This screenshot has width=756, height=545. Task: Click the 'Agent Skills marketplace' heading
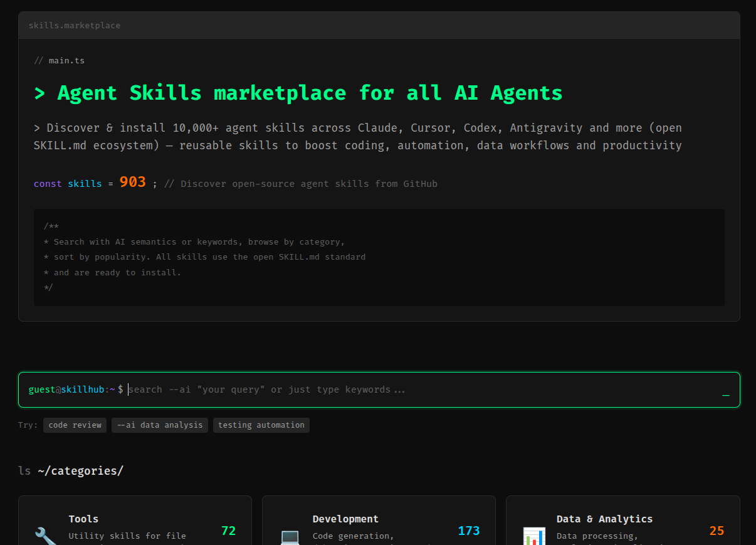(298, 92)
